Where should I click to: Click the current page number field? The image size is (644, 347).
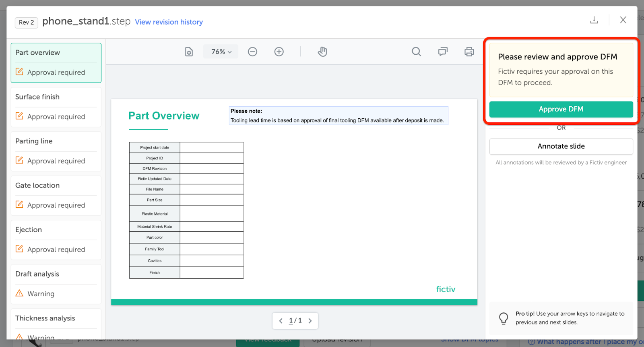click(291, 321)
